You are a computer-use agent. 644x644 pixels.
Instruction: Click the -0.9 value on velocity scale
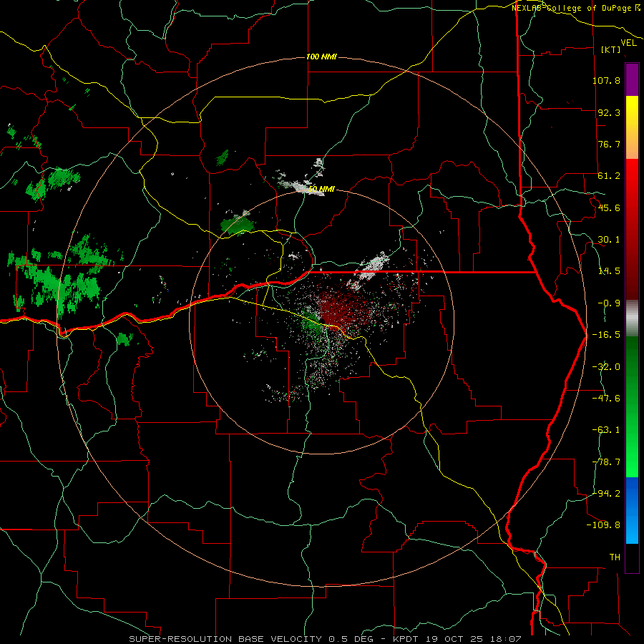(x=609, y=303)
